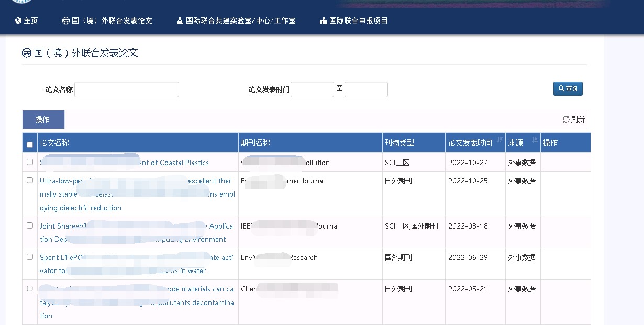Click the sitemap icon for 国际联合申报项目
Image resolution: width=644 pixels, height=325 pixels.
point(323,21)
